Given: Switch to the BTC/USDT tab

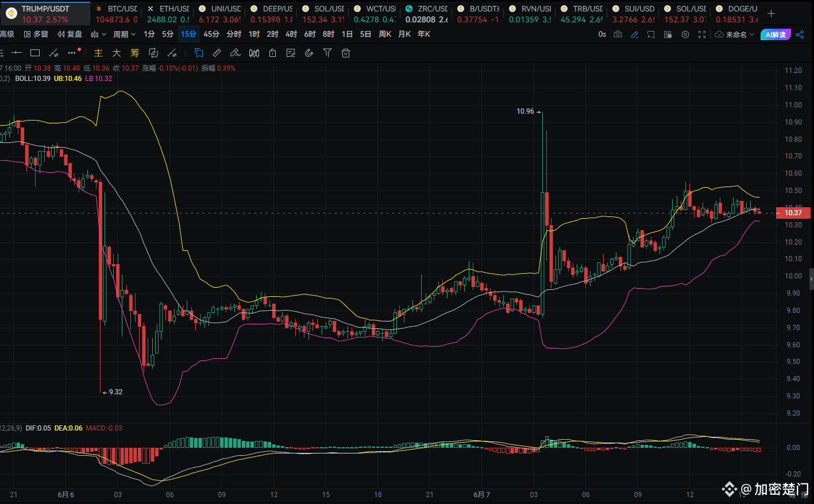Looking at the screenshot, I should (x=117, y=14).
